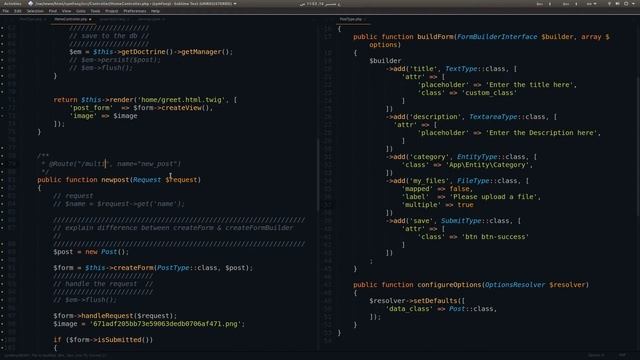
Task: Click the "'post_form' => $form->createView()" line
Action: pos(141,108)
